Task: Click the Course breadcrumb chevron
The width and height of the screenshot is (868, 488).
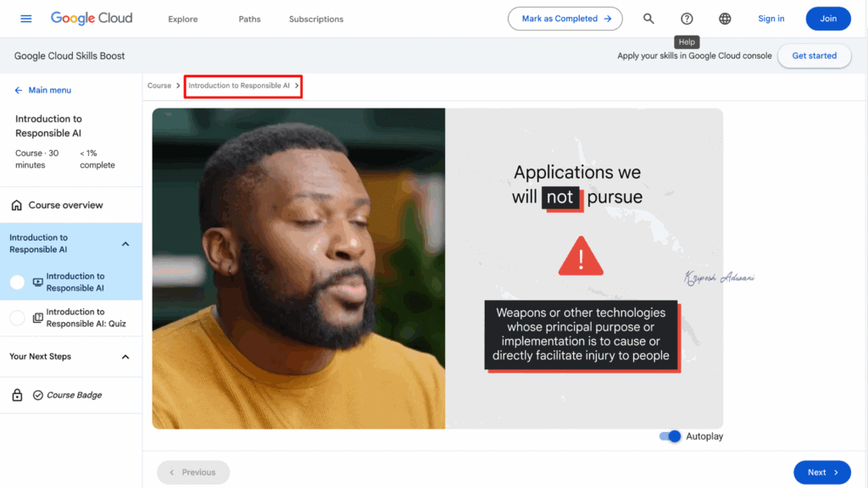Action: click(x=178, y=86)
